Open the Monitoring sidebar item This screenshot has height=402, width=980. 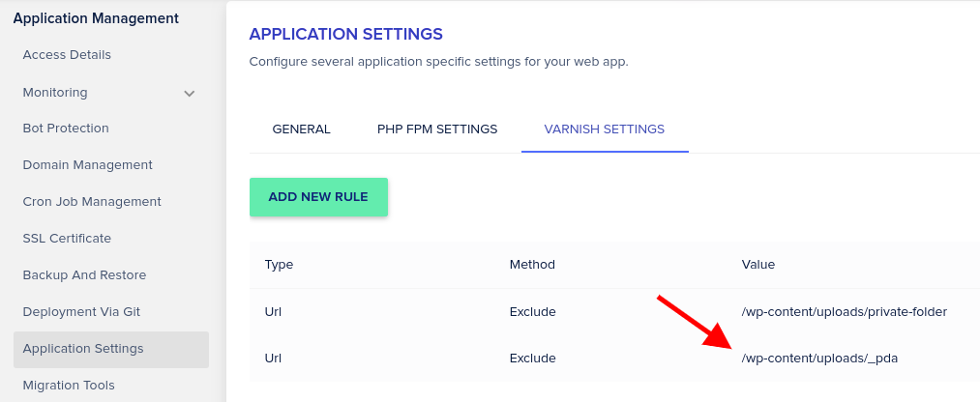click(55, 93)
